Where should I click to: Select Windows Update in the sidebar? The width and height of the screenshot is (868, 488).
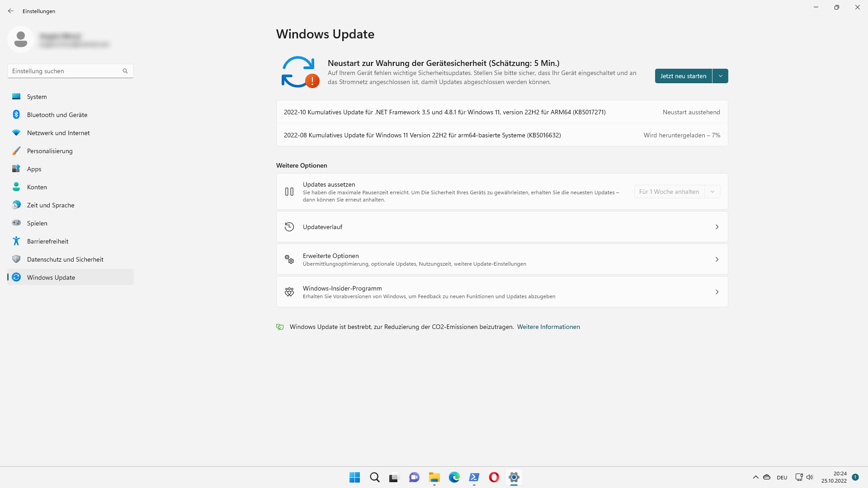click(71, 277)
